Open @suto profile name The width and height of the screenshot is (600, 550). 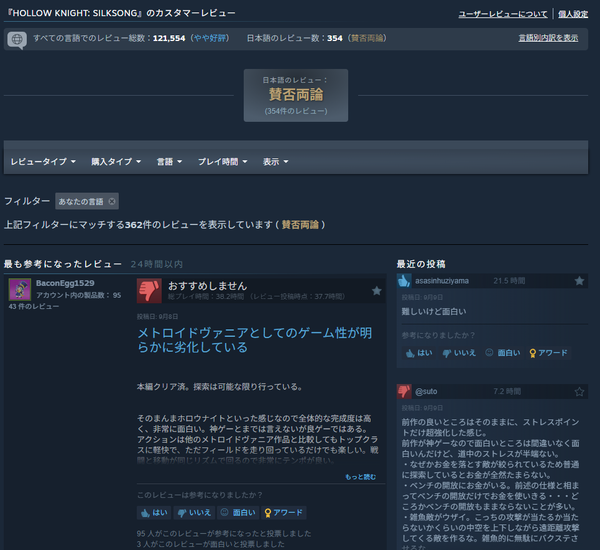coord(426,392)
